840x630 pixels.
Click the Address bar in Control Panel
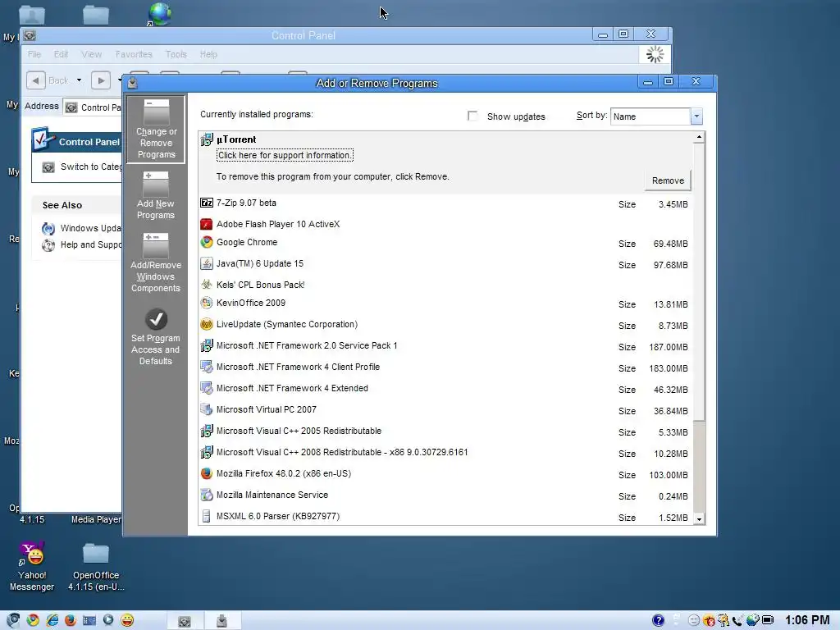(x=92, y=107)
